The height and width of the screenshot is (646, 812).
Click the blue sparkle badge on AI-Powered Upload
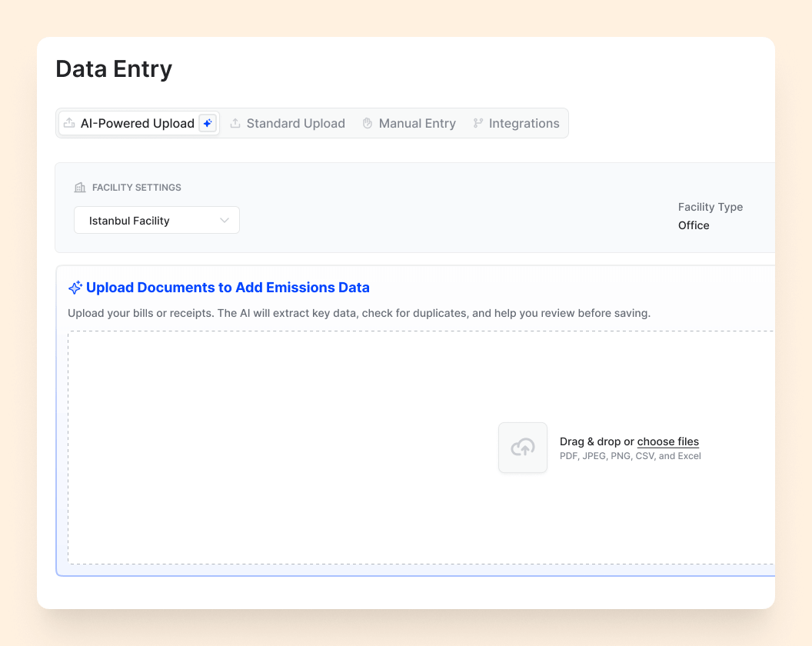(x=207, y=123)
